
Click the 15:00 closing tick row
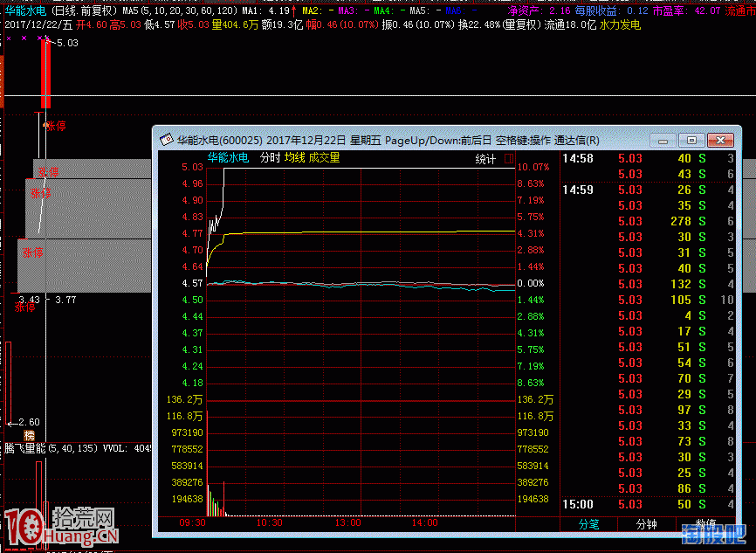pyautogui.click(x=648, y=504)
